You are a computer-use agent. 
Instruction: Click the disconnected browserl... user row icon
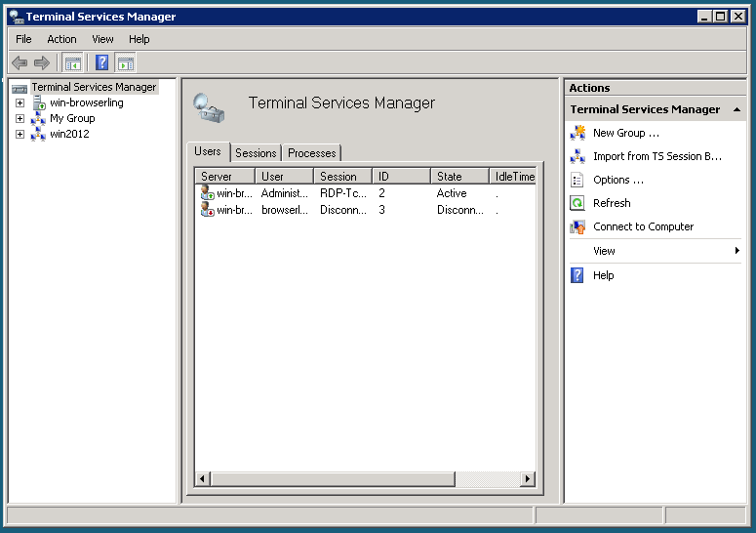208,210
